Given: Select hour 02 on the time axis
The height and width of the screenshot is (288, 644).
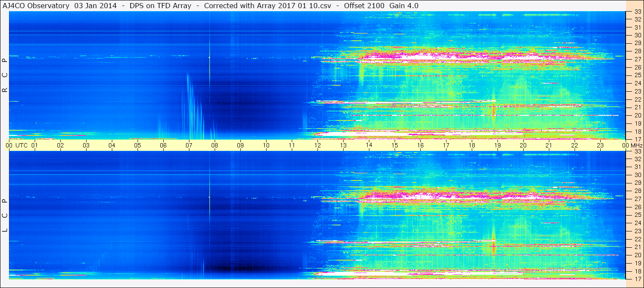Looking at the screenshot, I should [x=60, y=145].
